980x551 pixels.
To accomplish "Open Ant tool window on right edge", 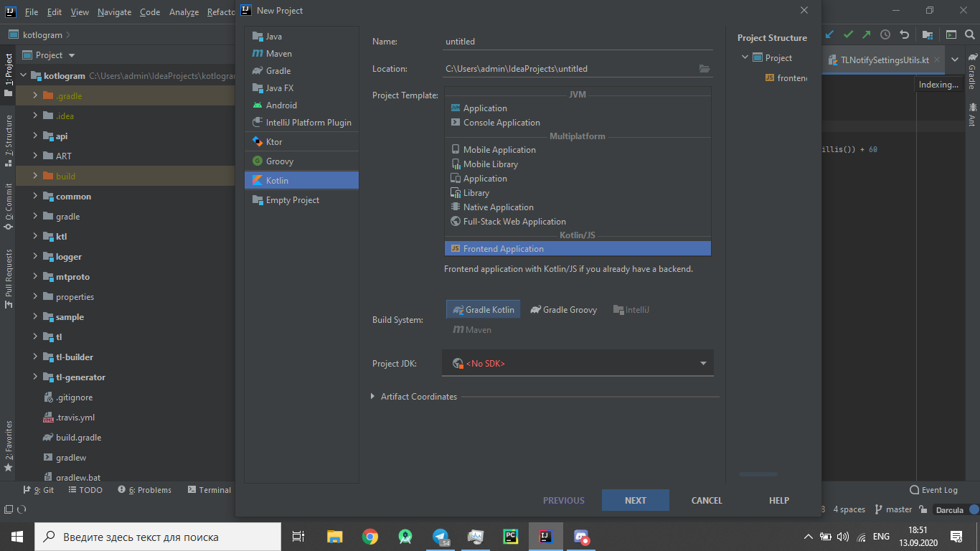I will click(972, 114).
